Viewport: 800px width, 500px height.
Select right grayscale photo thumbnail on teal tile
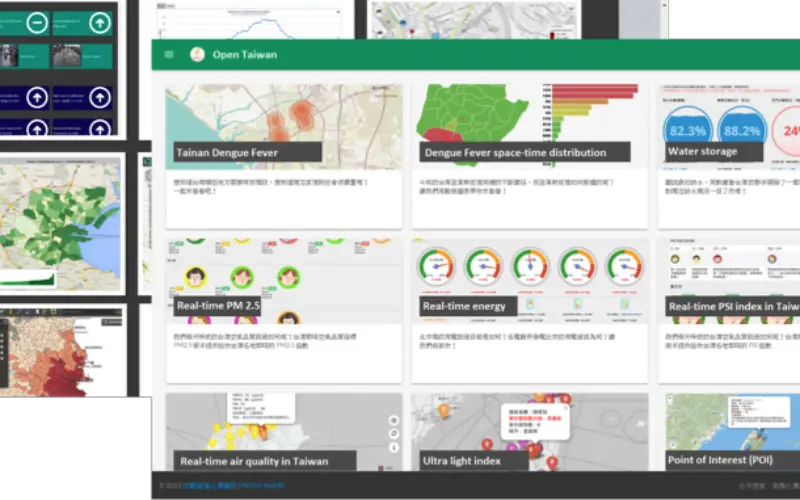pyautogui.click(x=67, y=56)
